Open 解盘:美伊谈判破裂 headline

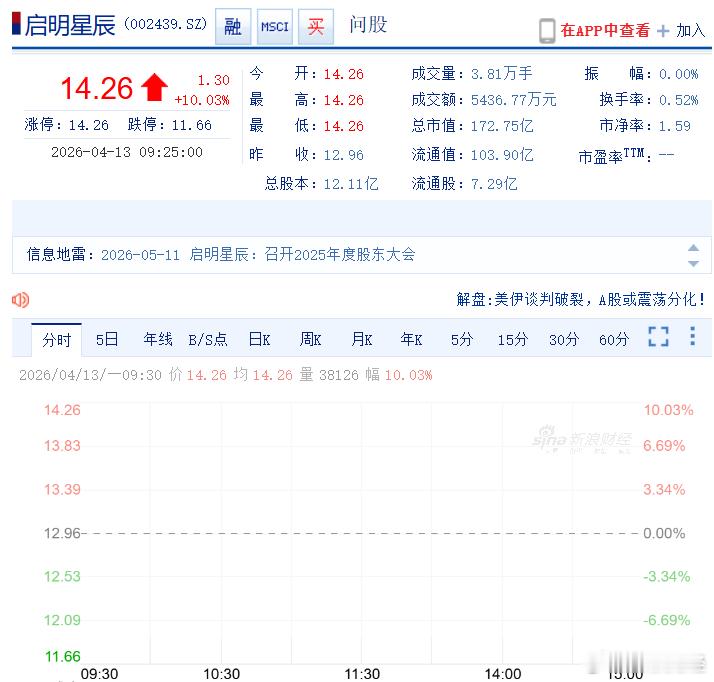[x=581, y=300]
